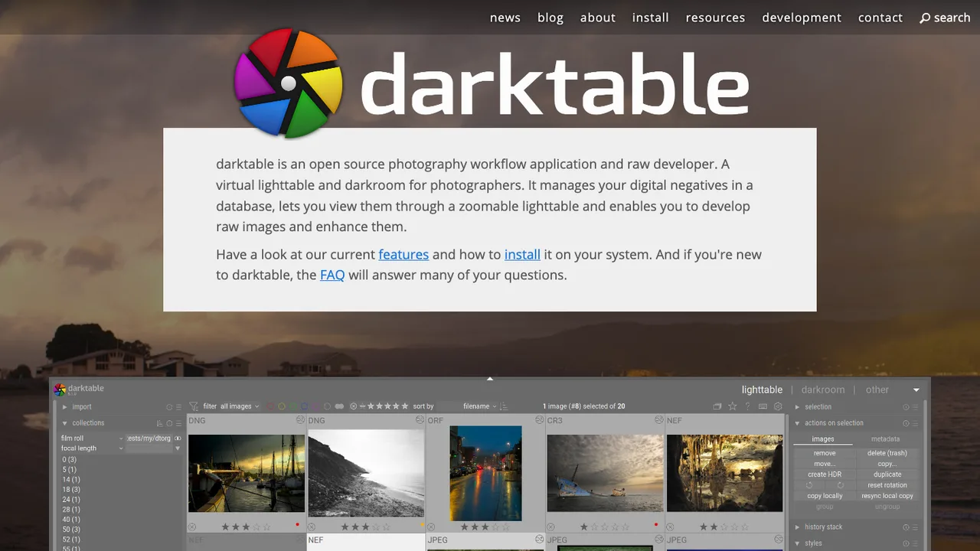Open the development menu item
The width and height of the screenshot is (980, 551).
coord(802,18)
